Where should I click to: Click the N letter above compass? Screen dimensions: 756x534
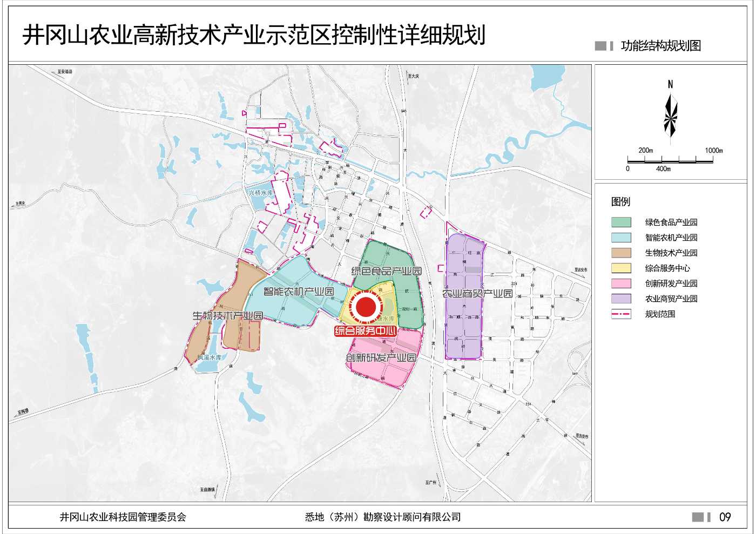(671, 84)
